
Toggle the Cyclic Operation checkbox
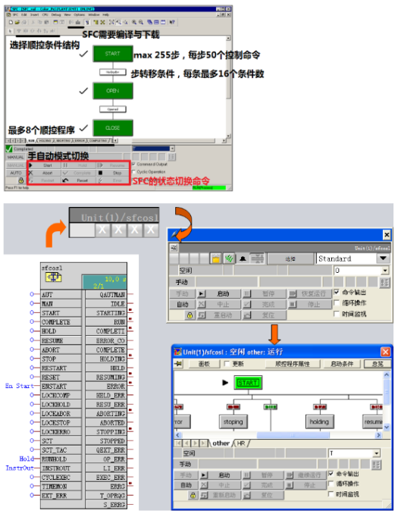click(x=133, y=172)
